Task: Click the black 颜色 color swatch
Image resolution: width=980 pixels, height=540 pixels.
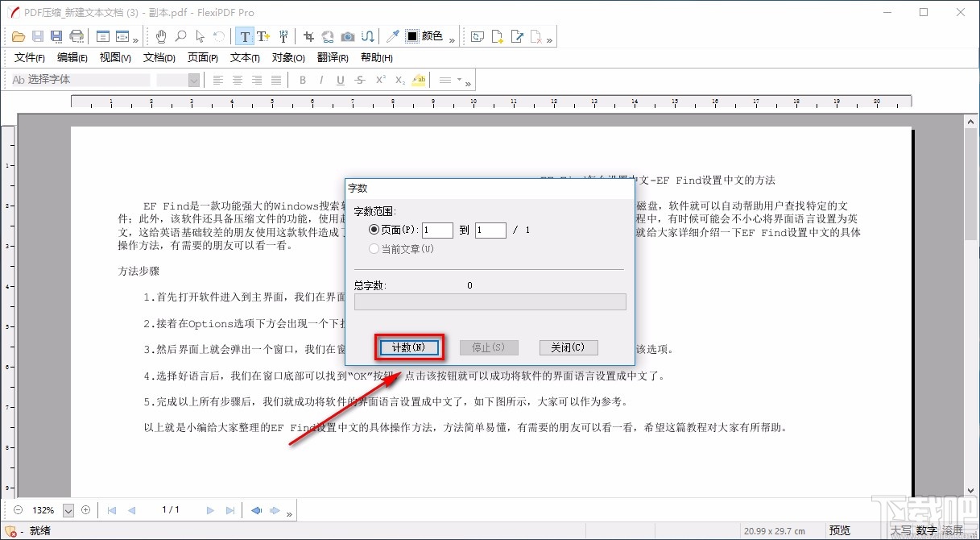Action: tap(412, 36)
